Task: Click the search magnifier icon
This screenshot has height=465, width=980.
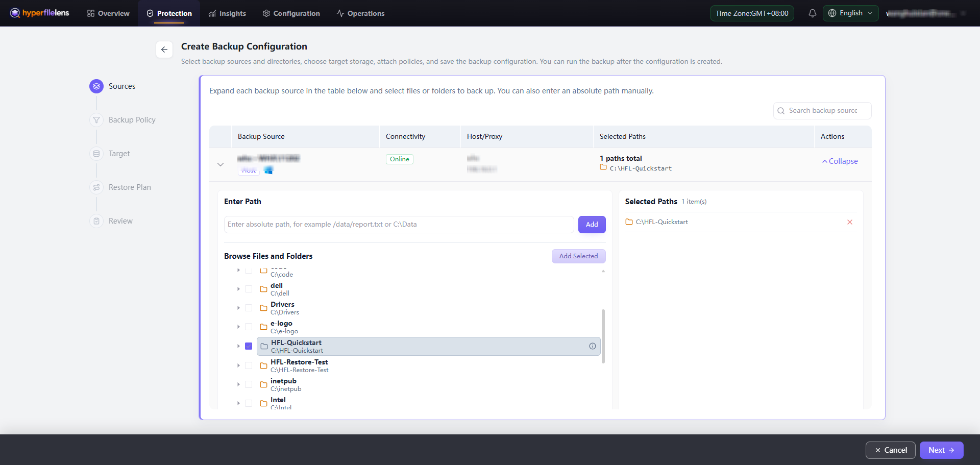Action: coord(781,111)
